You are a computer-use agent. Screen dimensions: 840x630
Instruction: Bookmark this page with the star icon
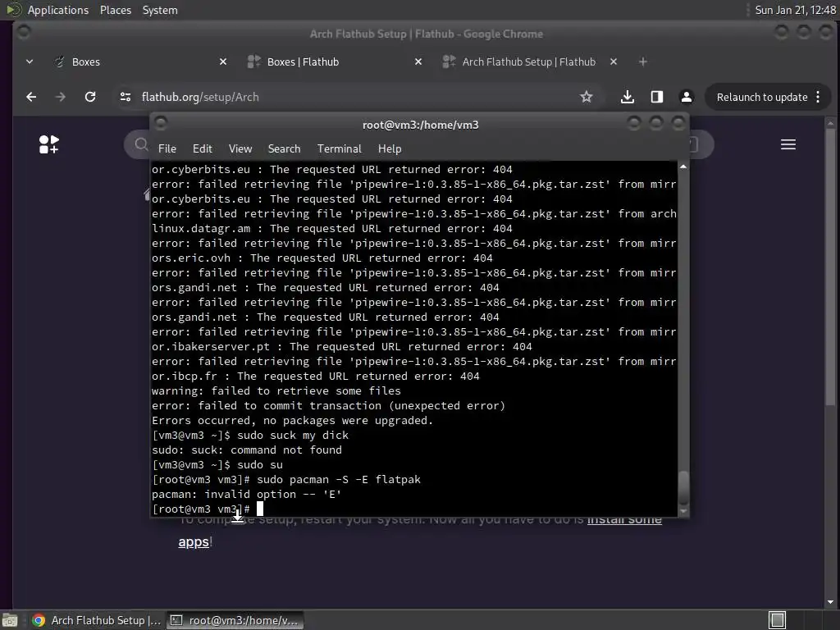click(x=586, y=97)
